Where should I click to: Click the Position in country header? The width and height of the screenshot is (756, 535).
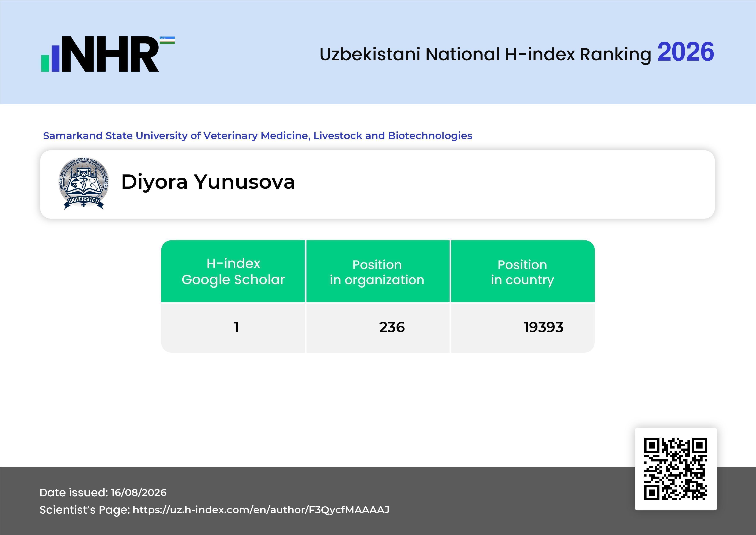[523, 271]
